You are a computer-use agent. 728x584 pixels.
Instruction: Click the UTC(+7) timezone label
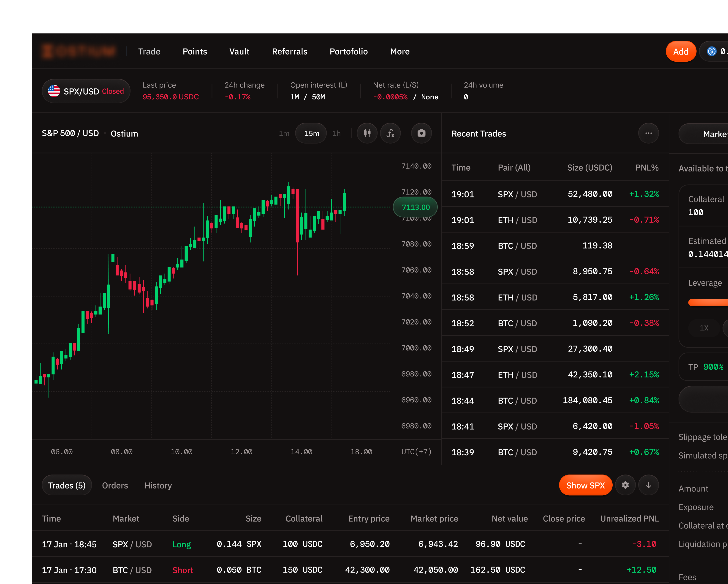[x=416, y=452]
